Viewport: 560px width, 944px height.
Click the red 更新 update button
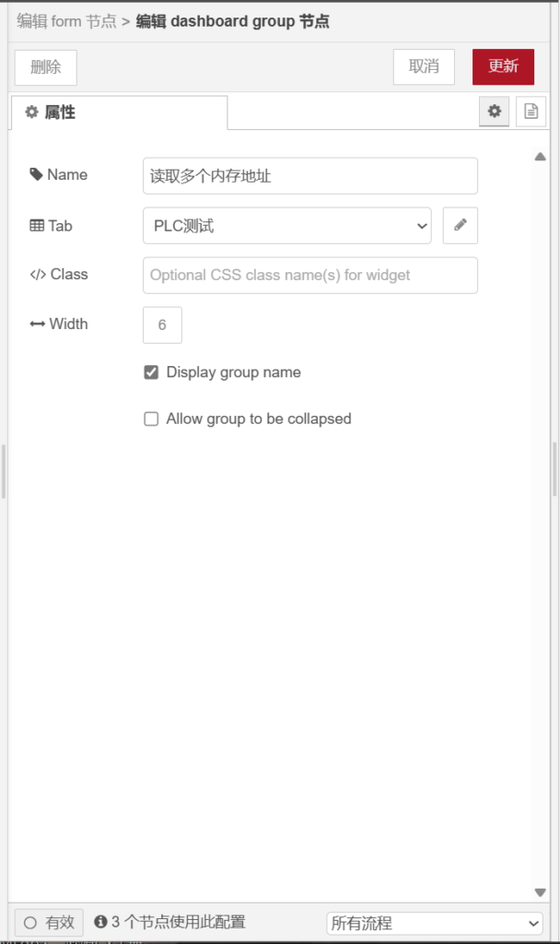click(503, 67)
